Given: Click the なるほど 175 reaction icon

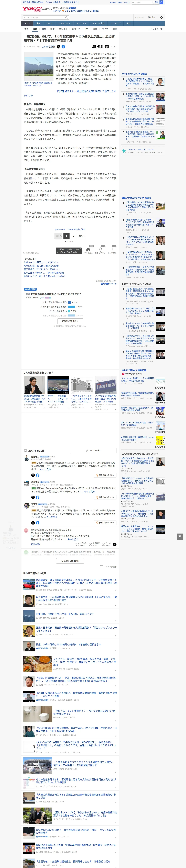Looking at the screenshot, I should click(91, 544).
